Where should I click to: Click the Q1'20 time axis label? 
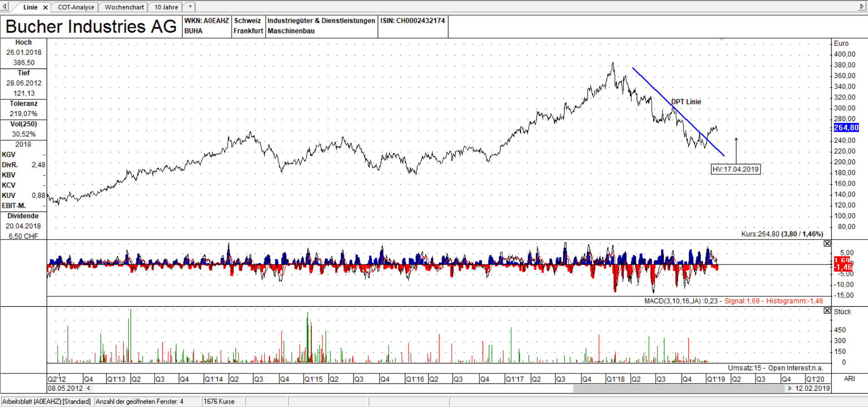point(815,379)
